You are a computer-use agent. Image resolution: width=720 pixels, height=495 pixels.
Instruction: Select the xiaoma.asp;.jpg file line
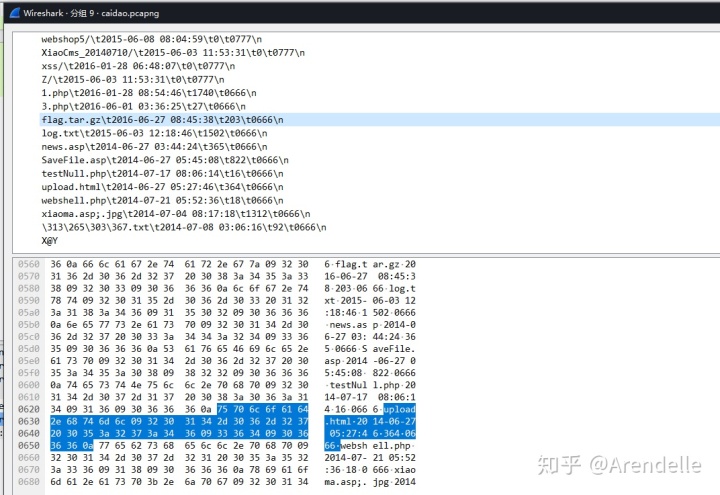175,214
